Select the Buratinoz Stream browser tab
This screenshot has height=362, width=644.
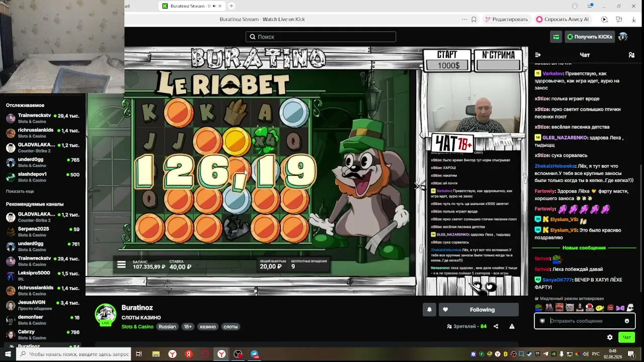point(192,6)
